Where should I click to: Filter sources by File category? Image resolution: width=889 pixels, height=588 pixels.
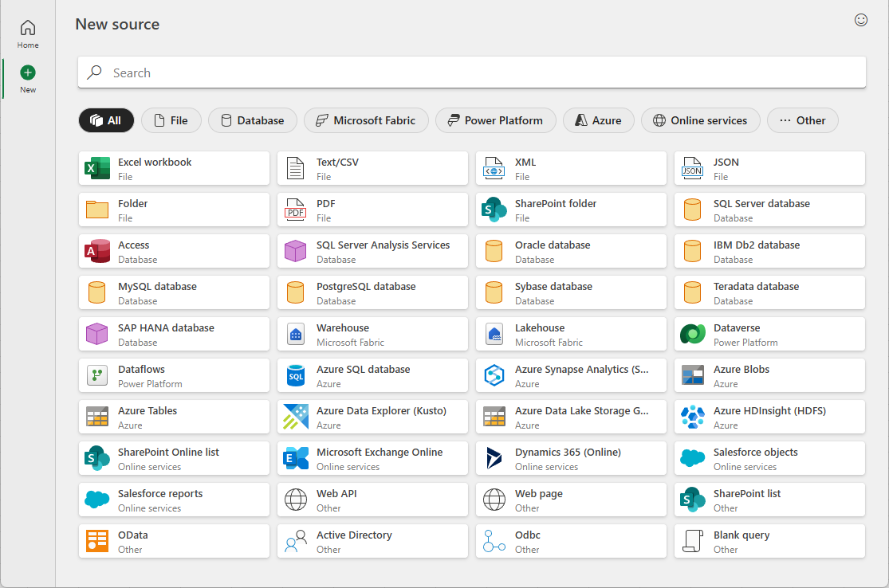tap(171, 120)
